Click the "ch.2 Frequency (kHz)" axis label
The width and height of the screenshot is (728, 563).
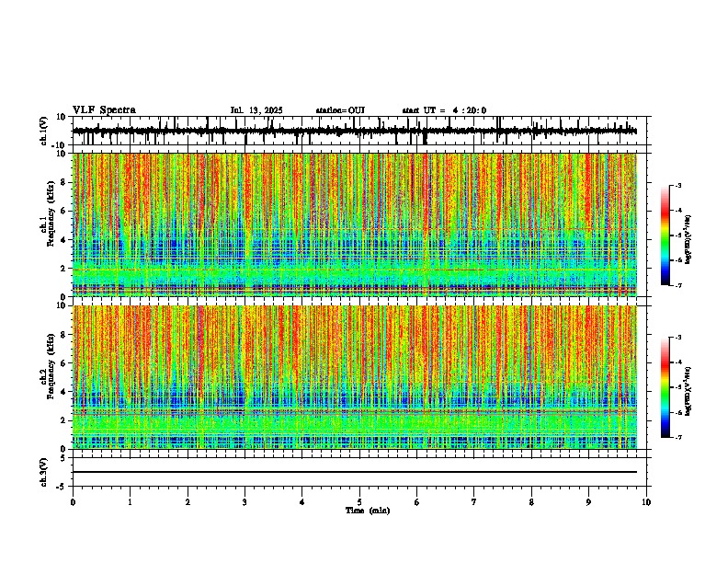tap(48, 365)
